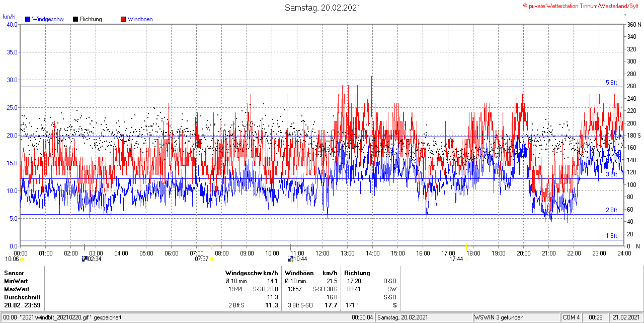Click the blue Windgeschw legend swatch
This screenshot has width=644, height=323.
[x=28, y=19]
